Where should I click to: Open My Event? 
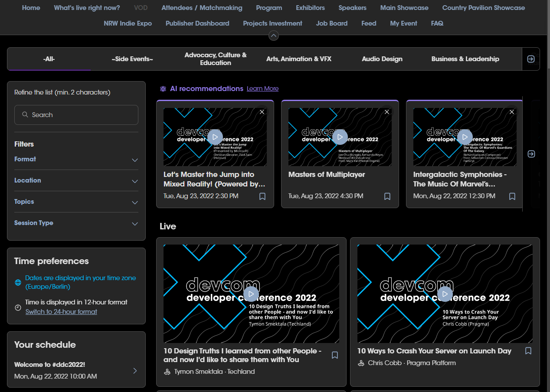pos(404,23)
